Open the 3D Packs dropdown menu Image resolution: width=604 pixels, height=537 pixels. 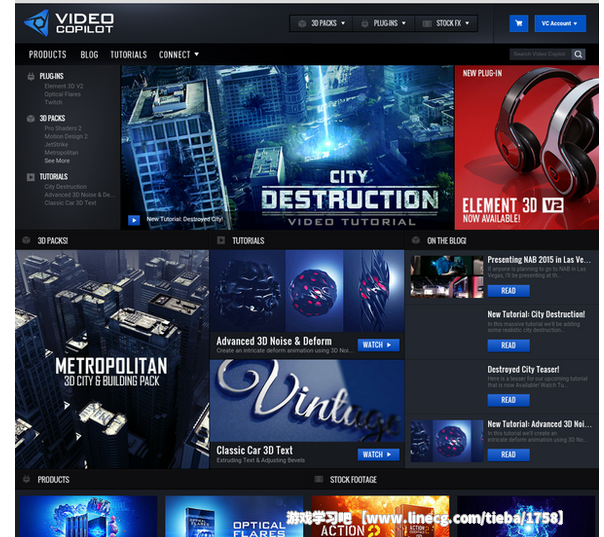pyautogui.click(x=321, y=23)
